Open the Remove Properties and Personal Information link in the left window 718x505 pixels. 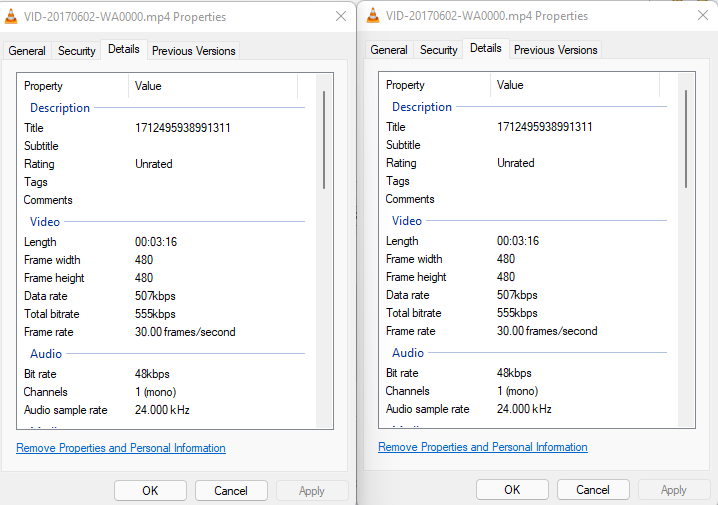121,448
